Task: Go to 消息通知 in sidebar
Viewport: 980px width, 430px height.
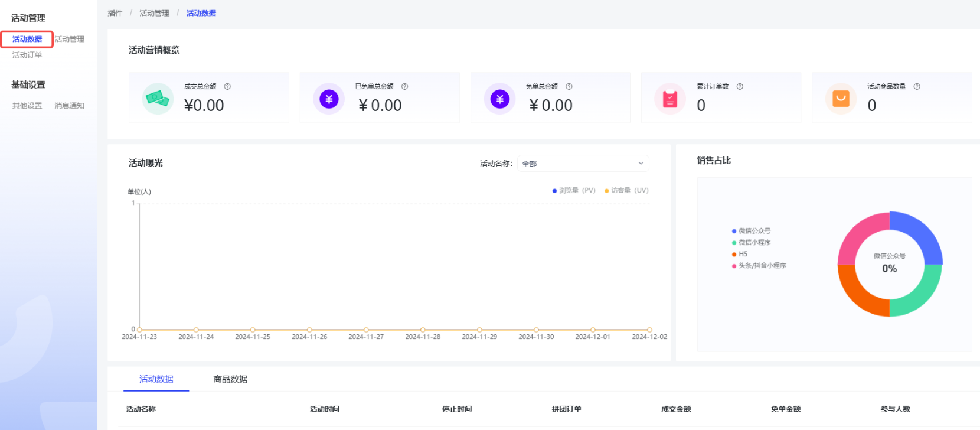Action: tap(70, 106)
